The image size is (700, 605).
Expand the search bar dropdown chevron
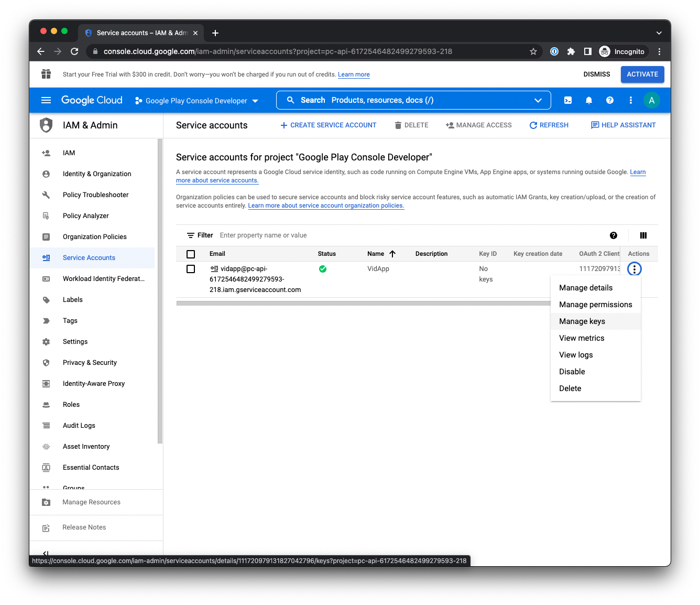pos(538,100)
